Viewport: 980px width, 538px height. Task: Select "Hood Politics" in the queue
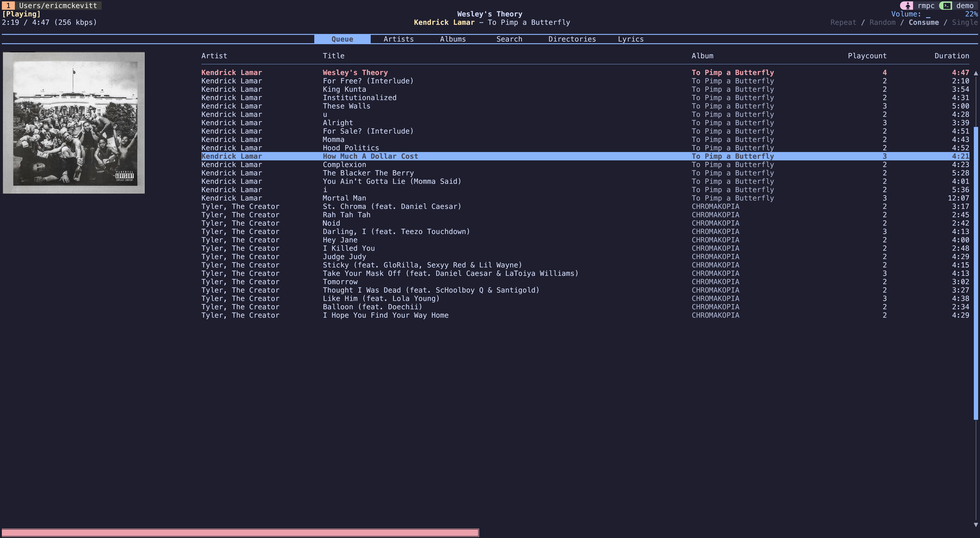point(585,148)
